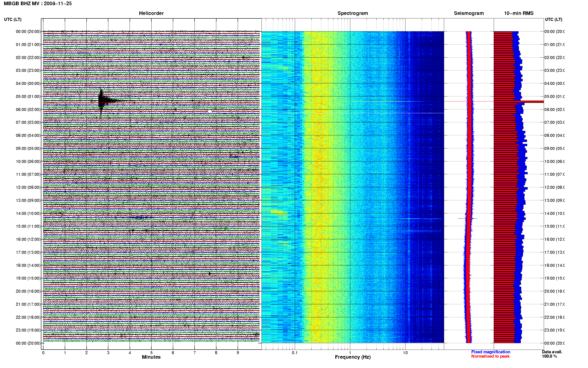The width and height of the screenshot is (588, 368).
Task: Click the minute tick label '5' under helicorder
Action: (x=151, y=353)
